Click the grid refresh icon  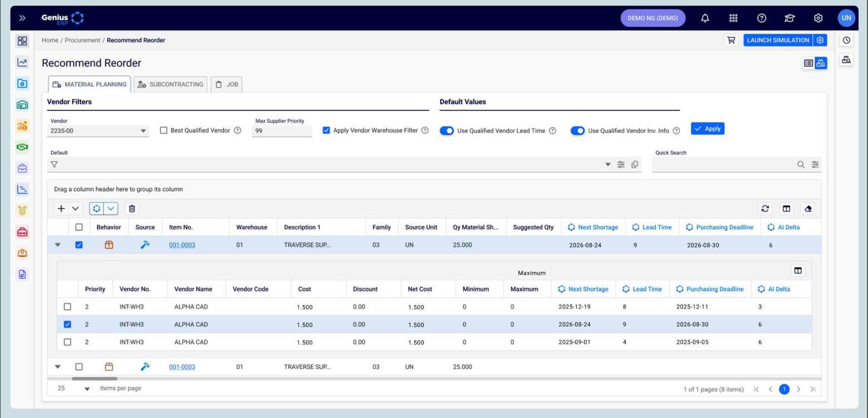(x=765, y=208)
